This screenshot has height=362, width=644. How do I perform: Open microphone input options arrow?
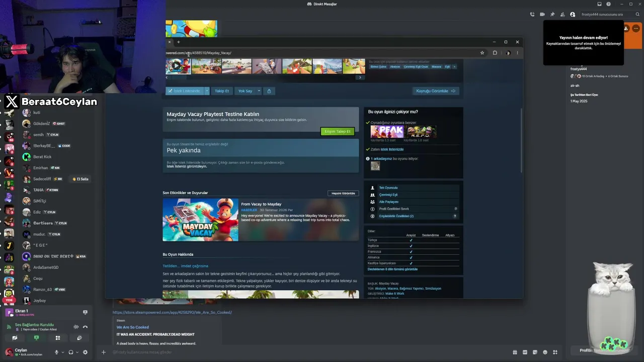[x=62, y=352]
